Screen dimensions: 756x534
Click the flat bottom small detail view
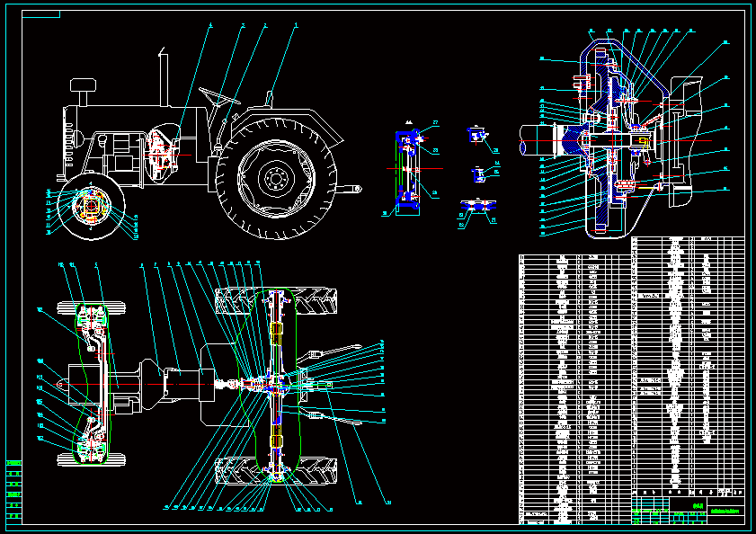pos(478,206)
